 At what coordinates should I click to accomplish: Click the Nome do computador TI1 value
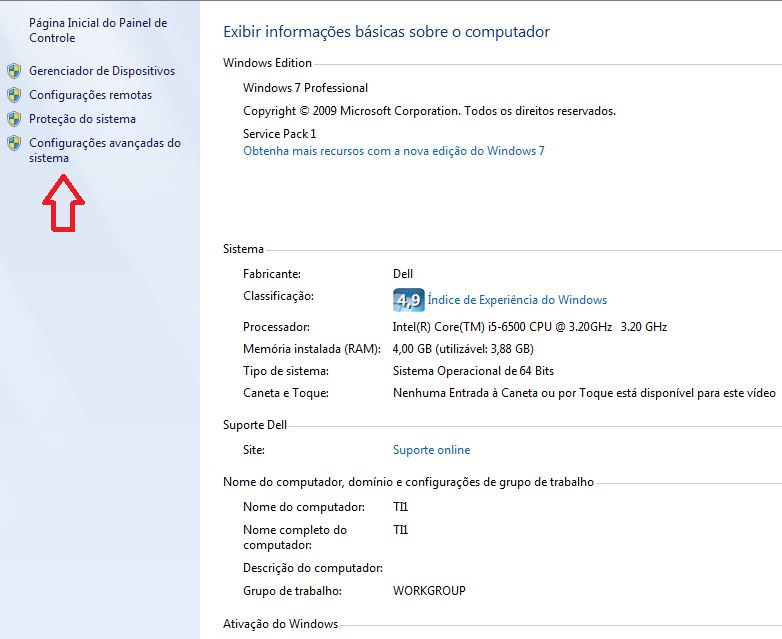pos(400,507)
